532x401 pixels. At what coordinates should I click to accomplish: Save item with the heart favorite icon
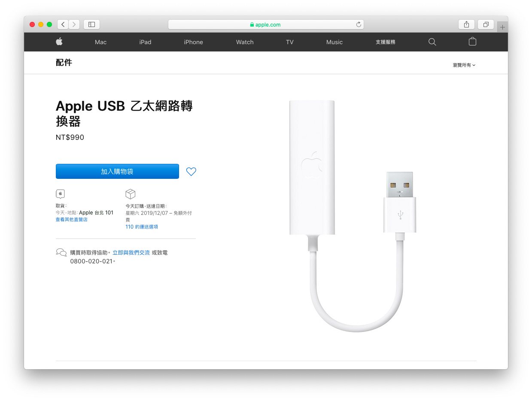pos(191,172)
